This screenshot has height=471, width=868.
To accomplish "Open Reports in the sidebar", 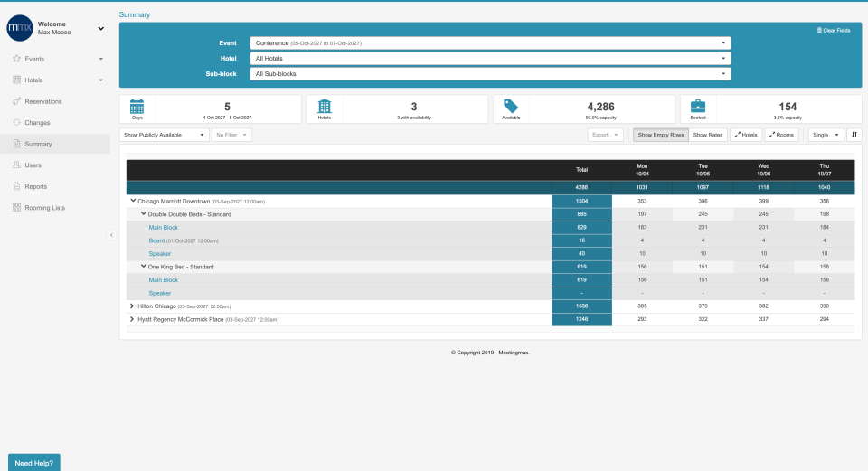I will tap(36, 186).
